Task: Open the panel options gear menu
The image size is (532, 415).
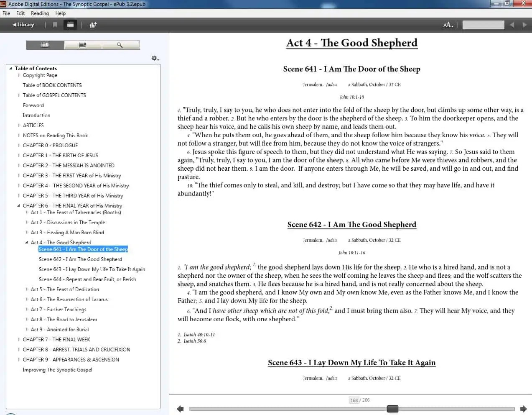Action: tap(155, 58)
